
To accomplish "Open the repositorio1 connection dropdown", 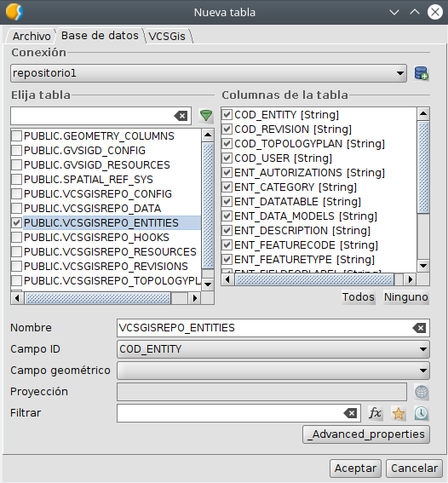I will 209,73.
